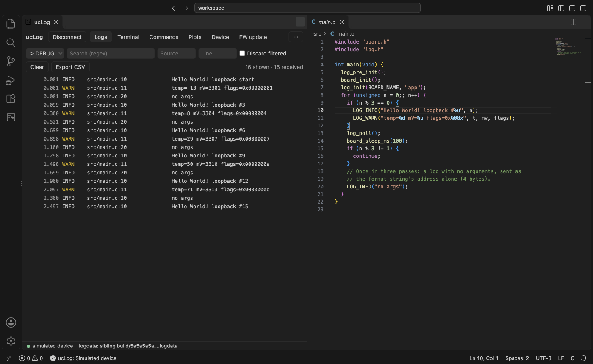
Task: Open editor more actions menu
Action: (585, 22)
